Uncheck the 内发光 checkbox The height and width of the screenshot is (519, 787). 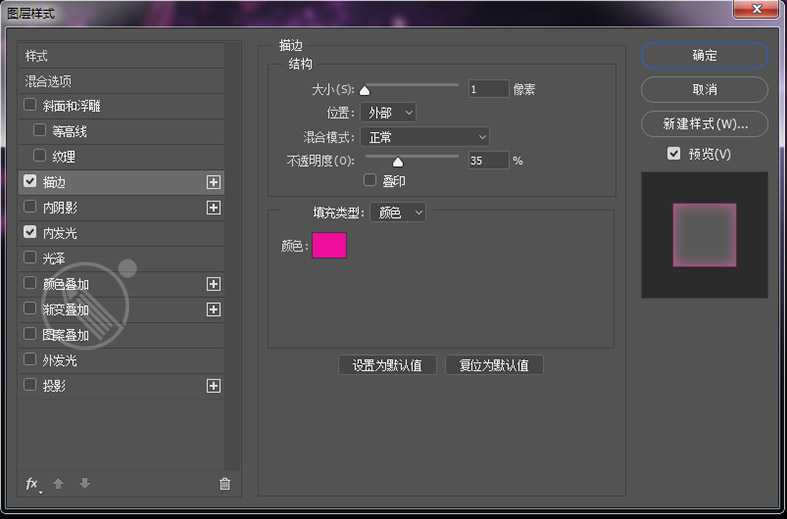coord(30,232)
